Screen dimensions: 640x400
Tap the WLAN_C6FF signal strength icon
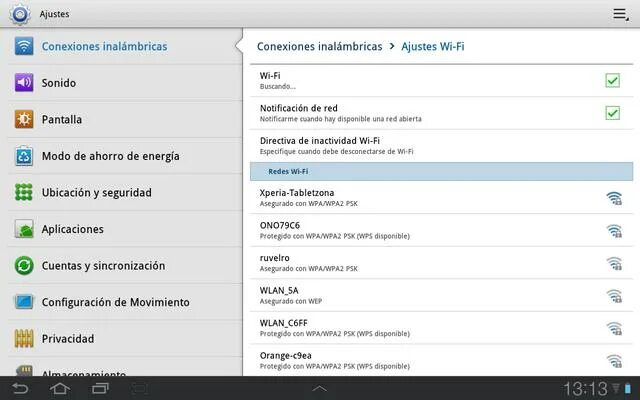click(x=614, y=329)
